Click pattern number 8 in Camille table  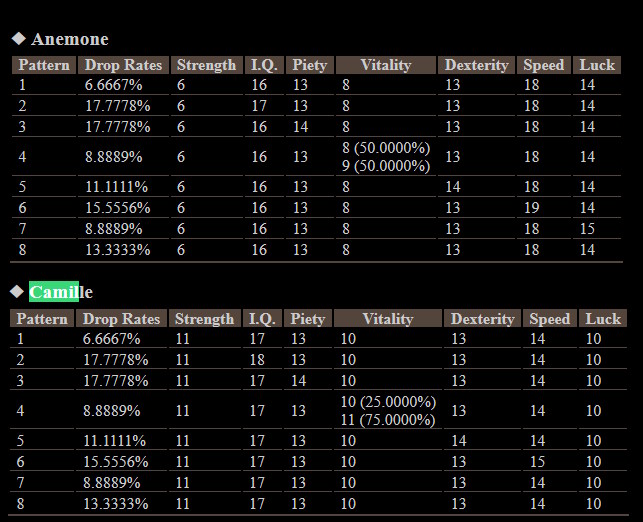point(21,503)
